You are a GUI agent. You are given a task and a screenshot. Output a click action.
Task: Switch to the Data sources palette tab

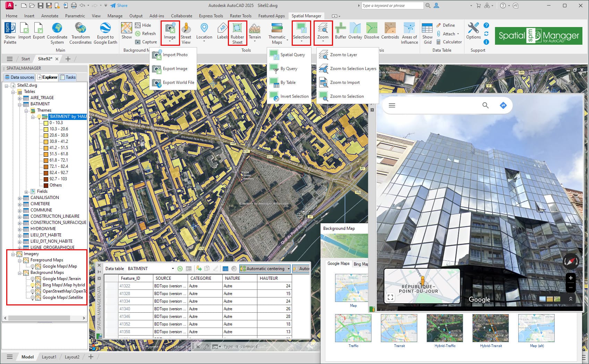tap(19, 77)
